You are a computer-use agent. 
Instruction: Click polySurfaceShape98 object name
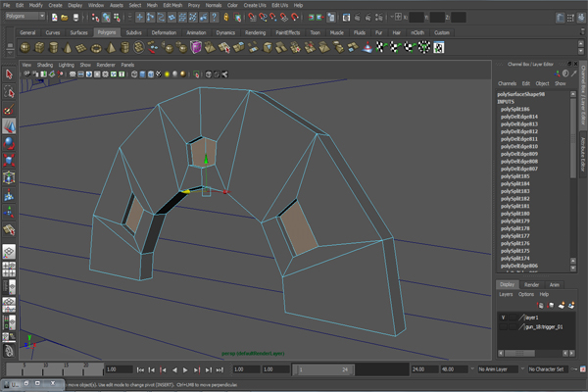click(521, 94)
